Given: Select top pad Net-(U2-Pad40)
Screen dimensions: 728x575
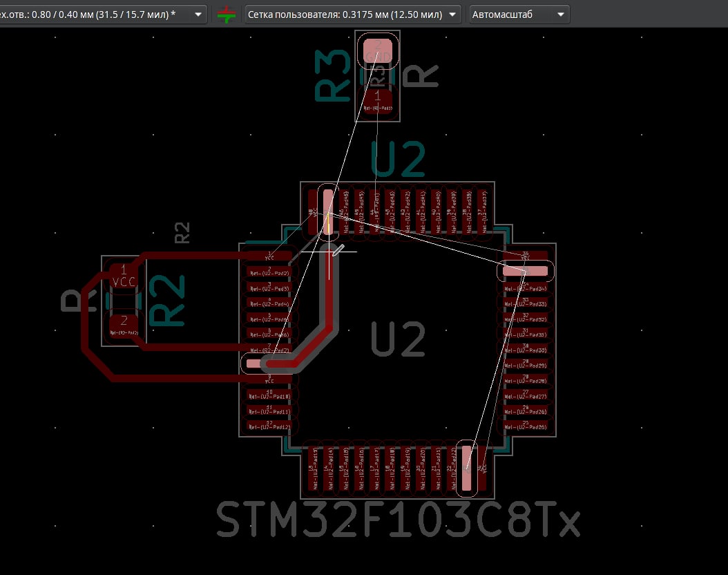Looking at the screenshot, I should [437, 211].
